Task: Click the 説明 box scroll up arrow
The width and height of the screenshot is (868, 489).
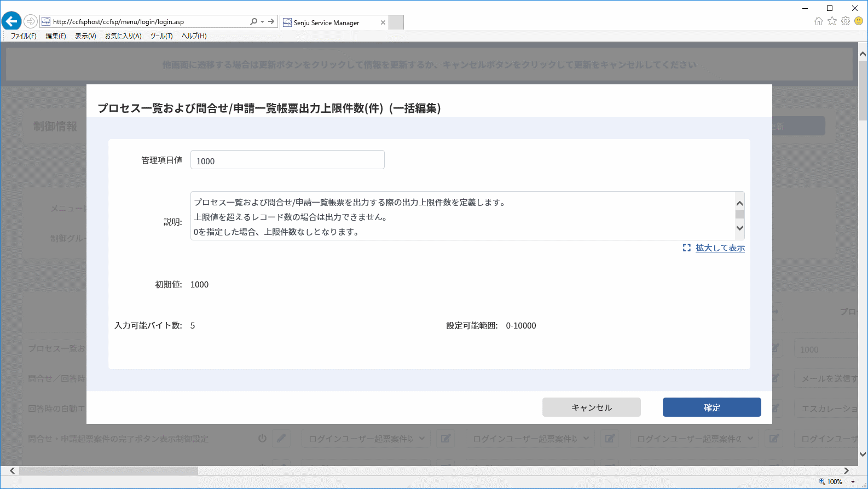Action: [x=740, y=203]
